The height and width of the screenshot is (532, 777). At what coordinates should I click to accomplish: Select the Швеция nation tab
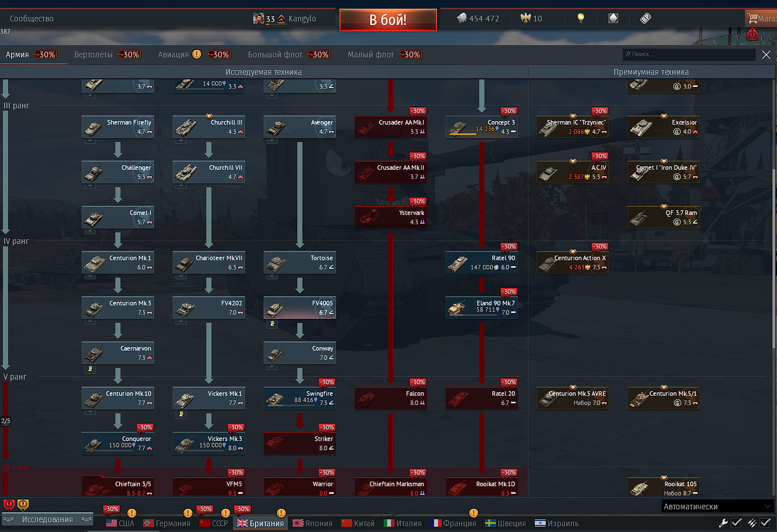click(x=506, y=523)
